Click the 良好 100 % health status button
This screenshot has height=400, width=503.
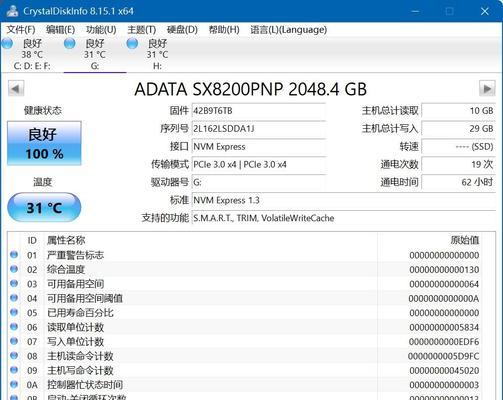44,143
